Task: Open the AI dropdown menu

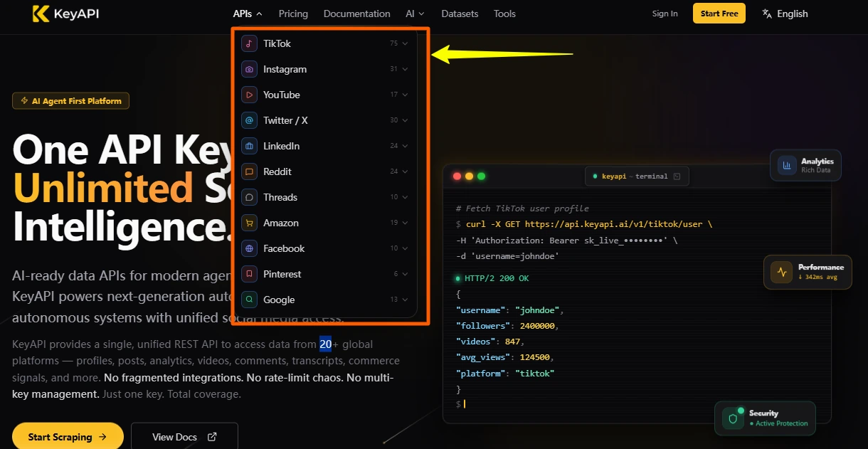Action: pyautogui.click(x=415, y=14)
